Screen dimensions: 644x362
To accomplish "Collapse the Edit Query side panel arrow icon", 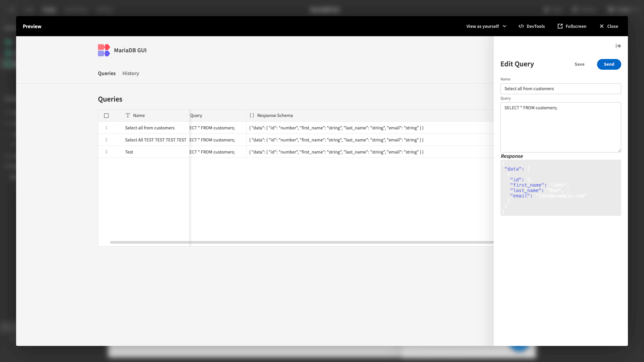I will tap(618, 46).
